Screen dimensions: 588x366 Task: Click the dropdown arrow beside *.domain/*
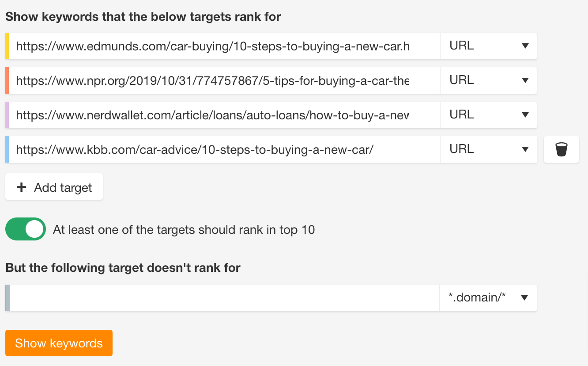524,298
